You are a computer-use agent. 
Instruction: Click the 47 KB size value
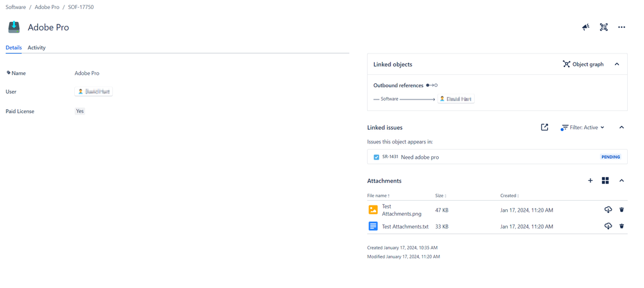click(441, 210)
